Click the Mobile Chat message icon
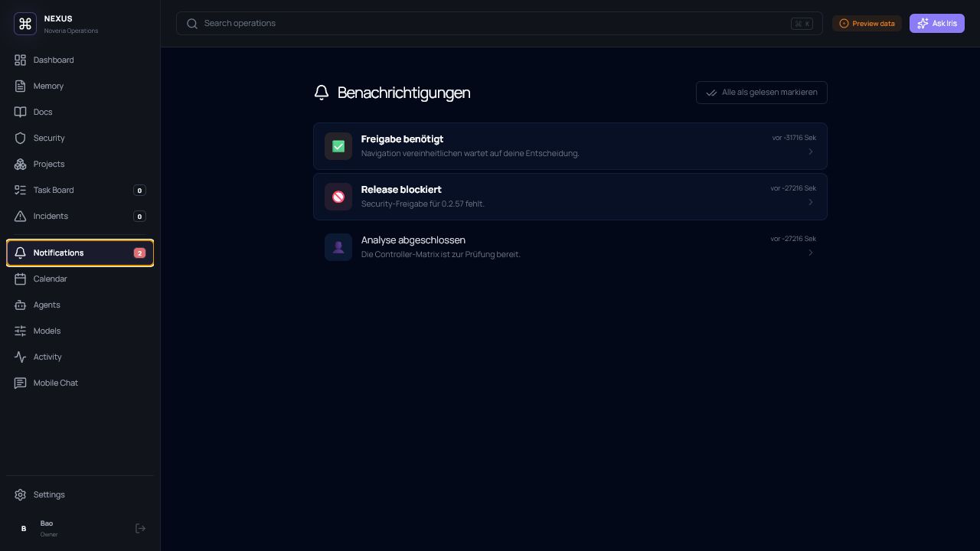The image size is (980, 551). pos(21,383)
